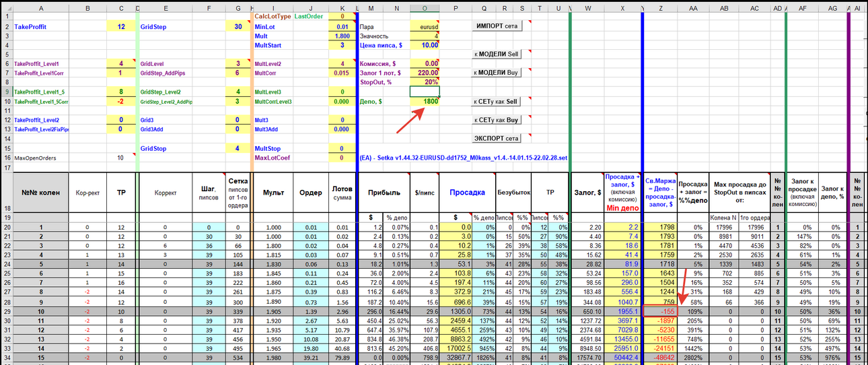Viewport: 868px width, 365px height.
Task: Select the cell showing 50442.4
Action: point(622,358)
